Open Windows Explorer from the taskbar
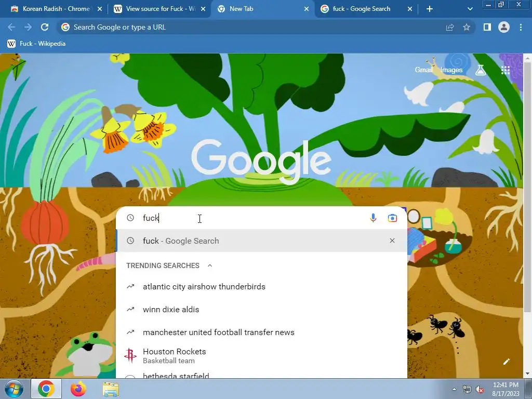The image size is (532, 399). pyautogui.click(x=111, y=389)
